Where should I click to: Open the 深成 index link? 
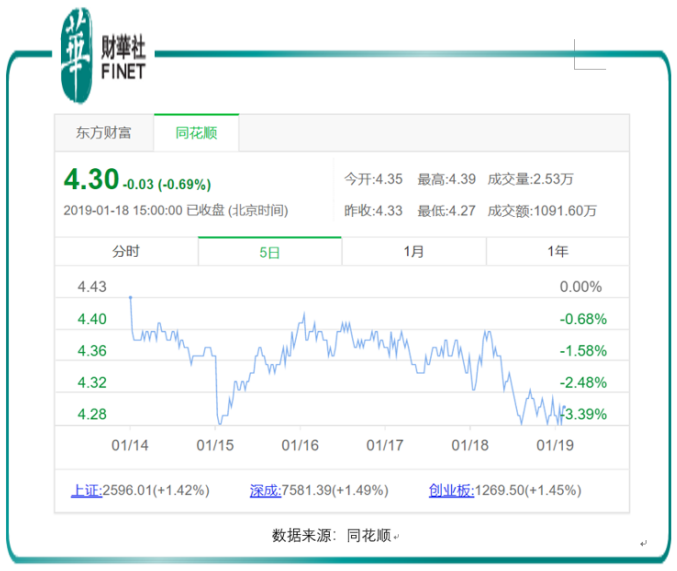coord(266,490)
